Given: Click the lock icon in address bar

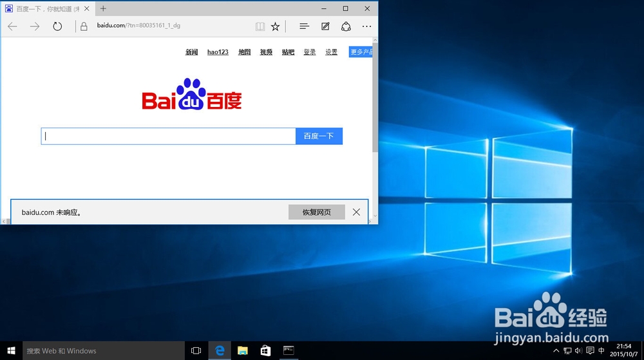Looking at the screenshot, I should pyautogui.click(x=84, y=26).
